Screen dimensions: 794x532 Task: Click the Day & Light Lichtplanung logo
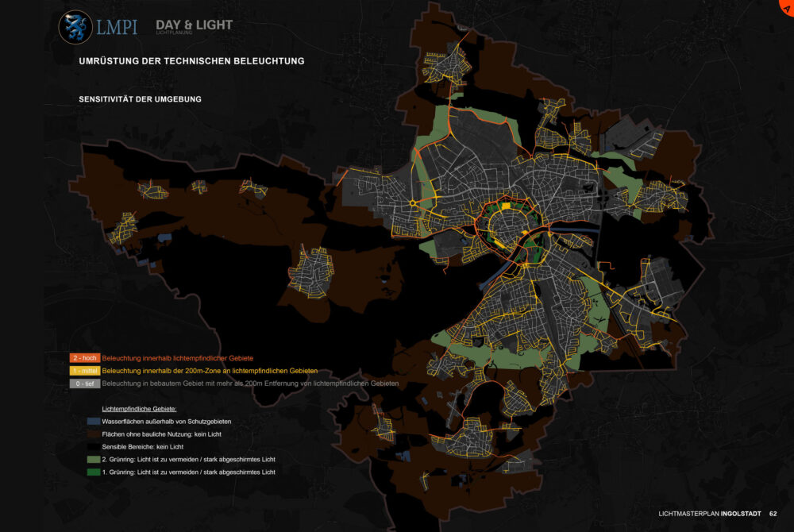[x=194, y=27]
